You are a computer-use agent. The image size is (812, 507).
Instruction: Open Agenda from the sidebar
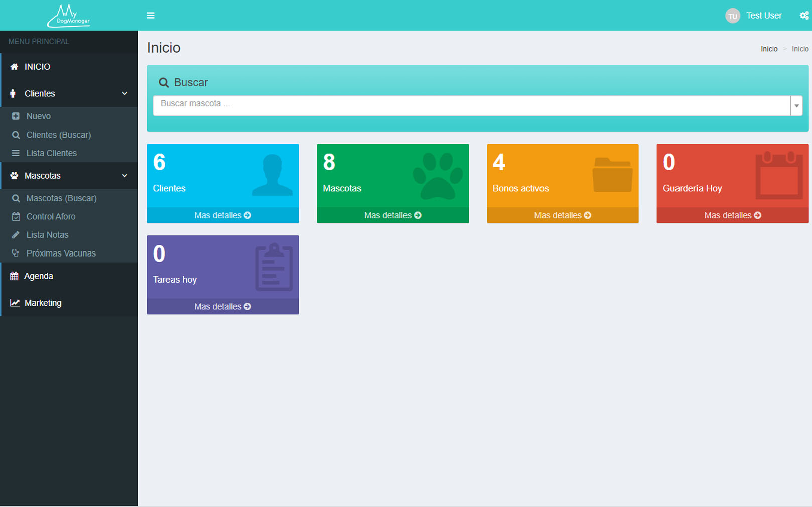(x=39, y=276)
